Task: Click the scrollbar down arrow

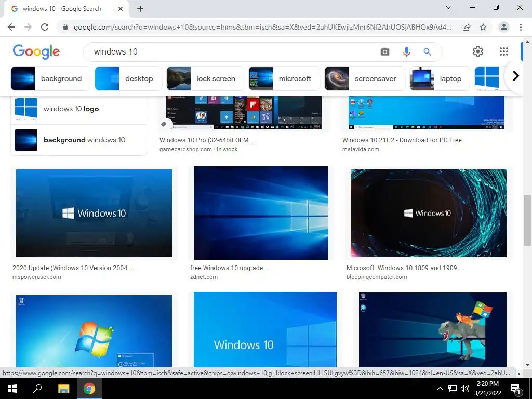Action: click(527, 365)
